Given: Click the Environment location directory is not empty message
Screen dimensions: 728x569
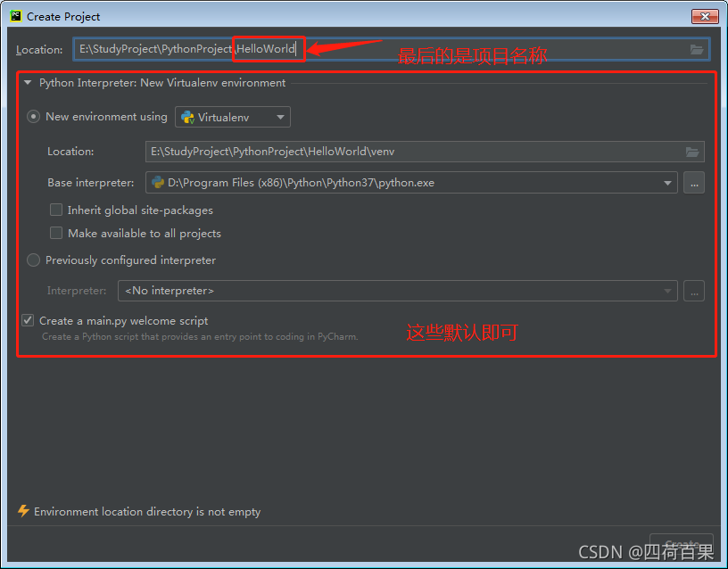Looking at the screenshot, I should [x=147, y=511].
